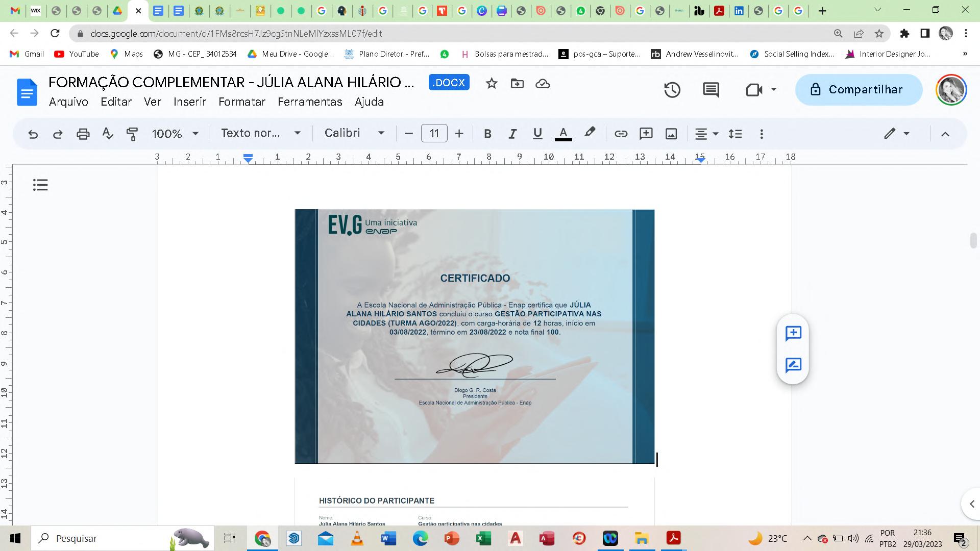The width and height of the screenshot is (980, 551).
Task: Open version history clock icon
Action: coord(672,90)
